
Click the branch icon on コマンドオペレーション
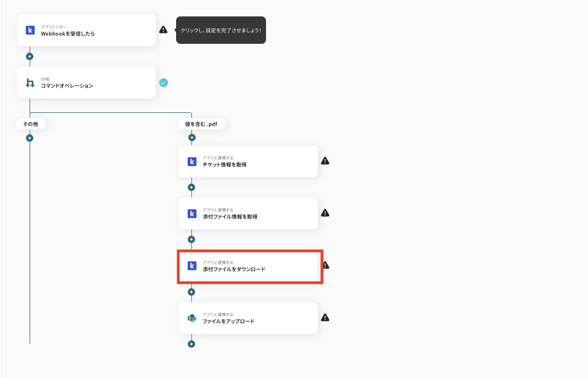[30, 83]
